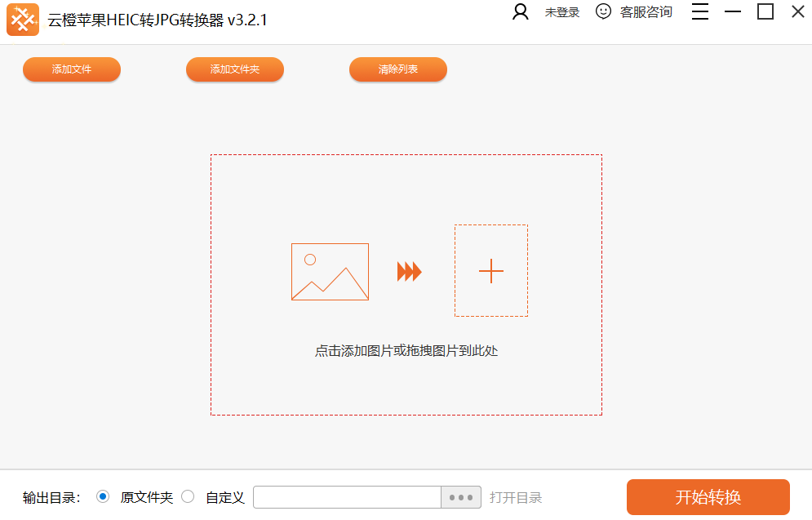Click the plus icon to add pictures
The image size is (812, 520).
click(x=490, y=271)
